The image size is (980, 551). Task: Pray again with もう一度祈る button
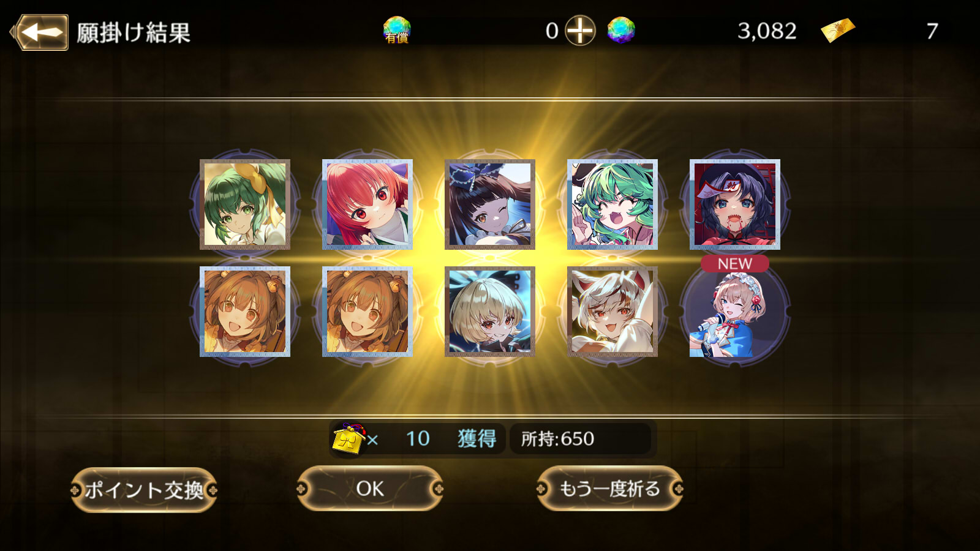[609, 489]
